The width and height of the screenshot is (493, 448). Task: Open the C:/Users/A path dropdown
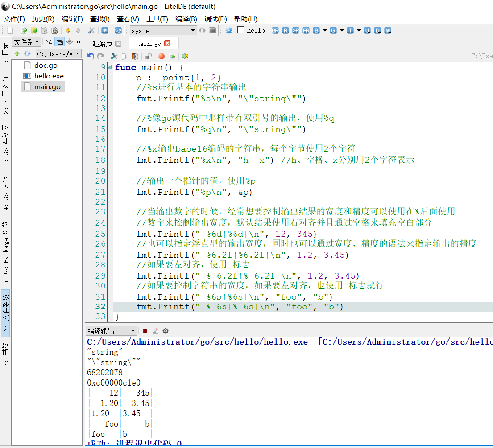[58, 54]
